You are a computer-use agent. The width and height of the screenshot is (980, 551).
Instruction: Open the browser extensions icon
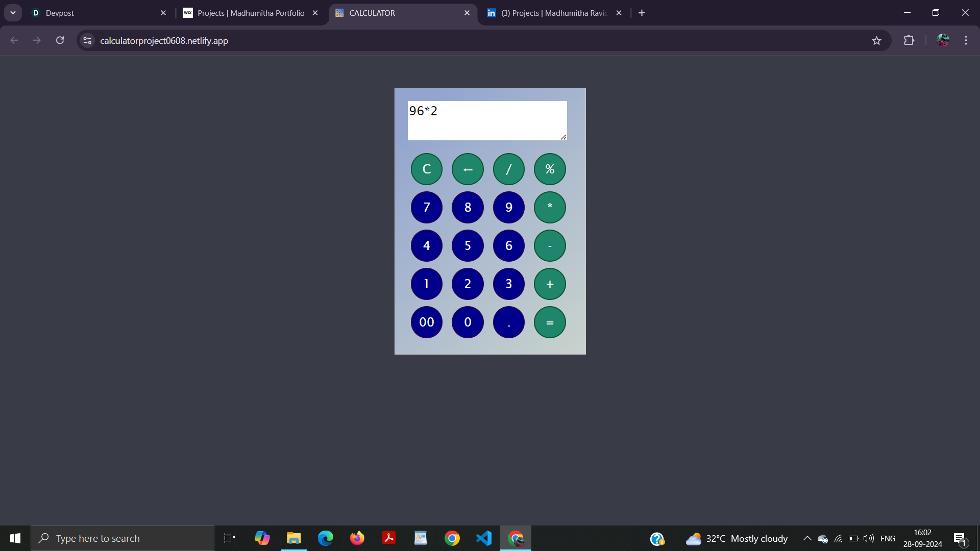pyautogui.click(x=910, y=40)
